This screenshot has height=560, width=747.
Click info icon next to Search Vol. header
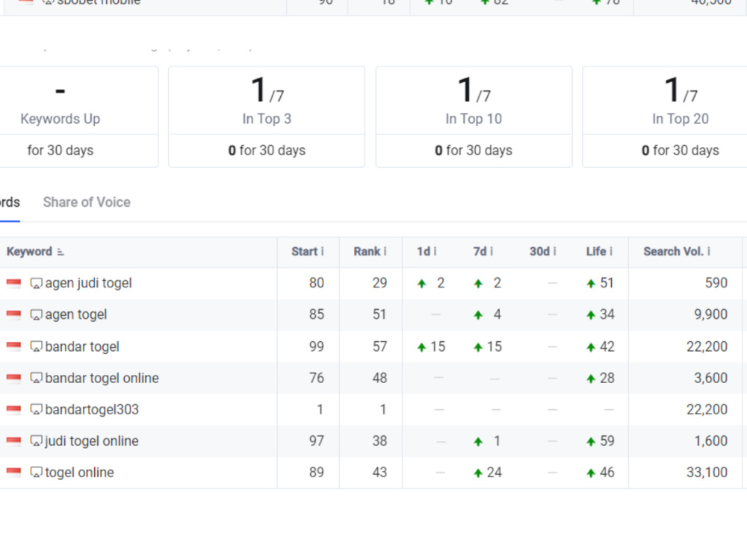[x=709, y=252]
